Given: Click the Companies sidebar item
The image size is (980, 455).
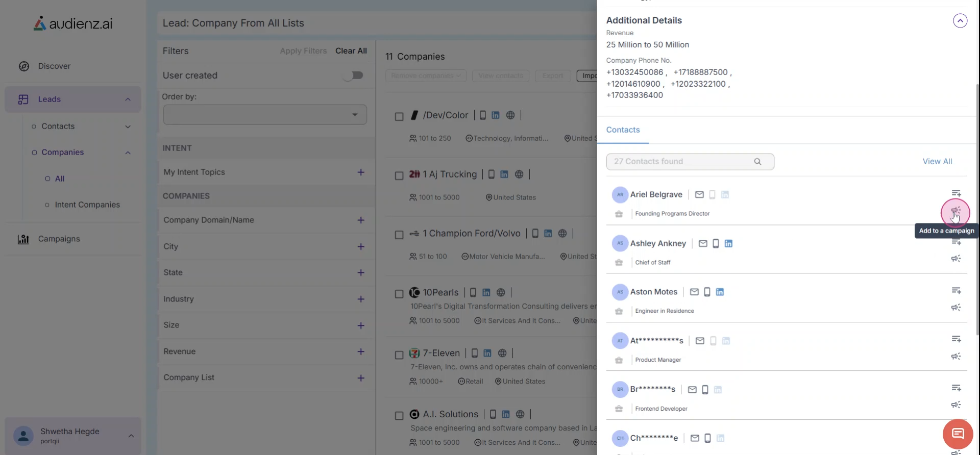Looking at the screenshot, I should pyautogui.click(x=62, y=153).
